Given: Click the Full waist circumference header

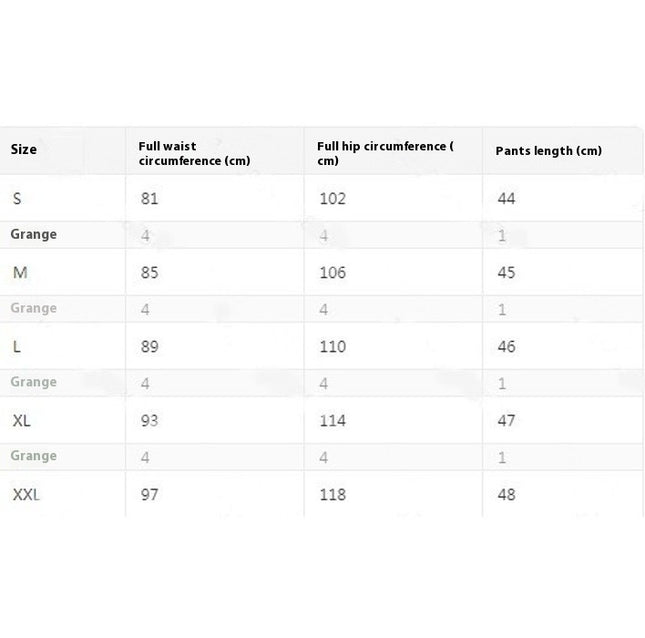Looking at the screenshot, I should pos(194,153).
